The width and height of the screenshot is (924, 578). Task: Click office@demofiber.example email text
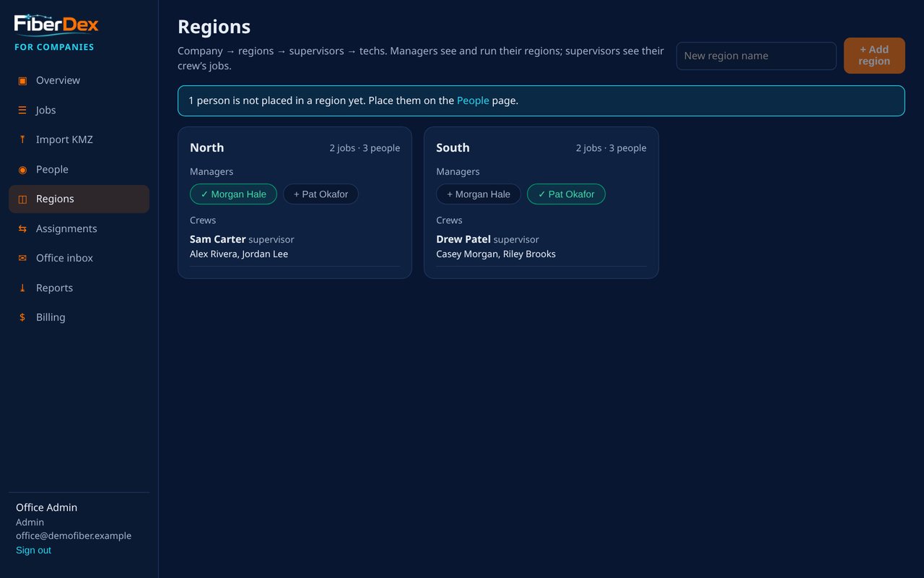pyautogui.click(x=74, y=536)
